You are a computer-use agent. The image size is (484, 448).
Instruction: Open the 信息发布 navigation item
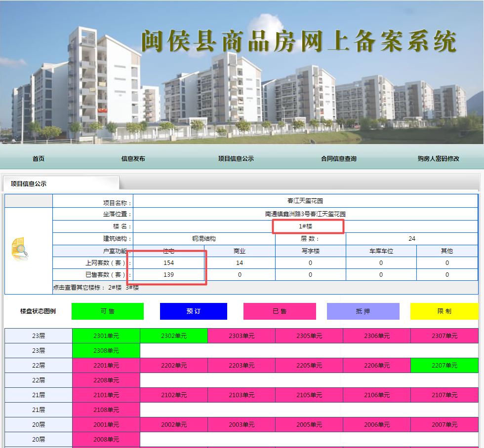point(133,158)
